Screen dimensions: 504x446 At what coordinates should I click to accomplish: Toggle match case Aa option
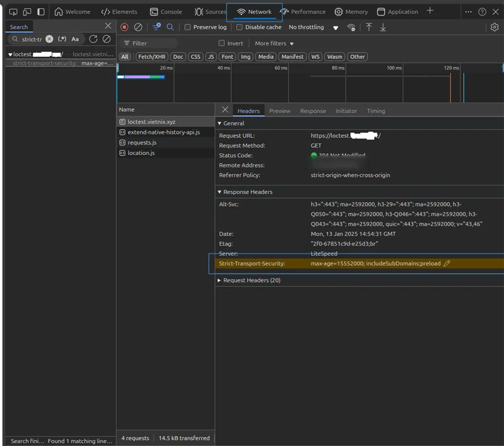tap(75, 39)
